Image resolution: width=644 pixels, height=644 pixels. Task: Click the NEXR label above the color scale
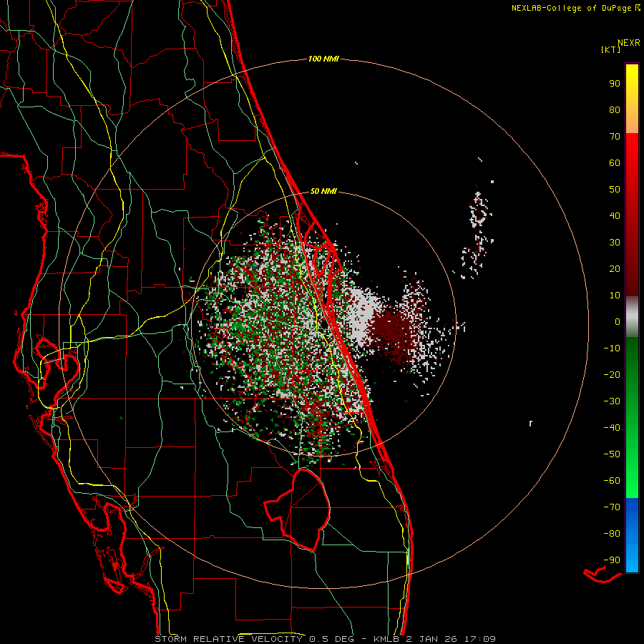click(x=629, y=43)
